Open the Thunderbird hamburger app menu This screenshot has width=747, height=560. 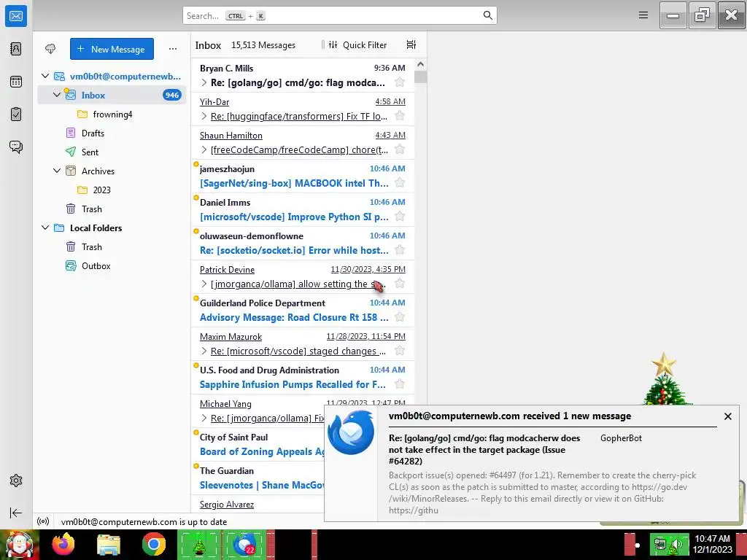point(643,15)
